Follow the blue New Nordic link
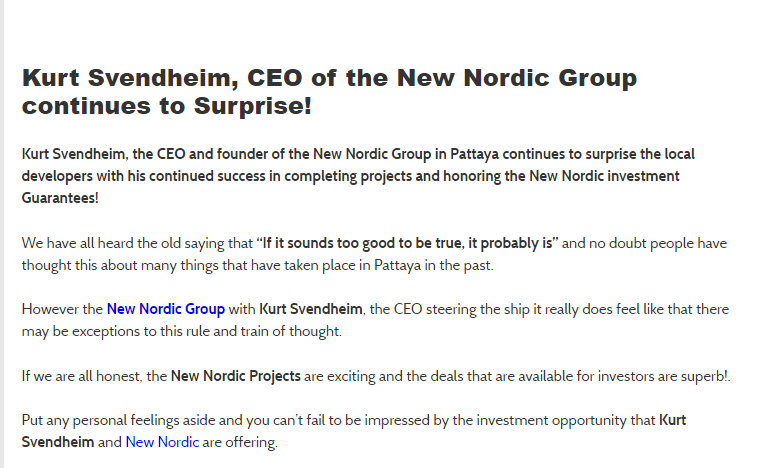 pos(162,442)
